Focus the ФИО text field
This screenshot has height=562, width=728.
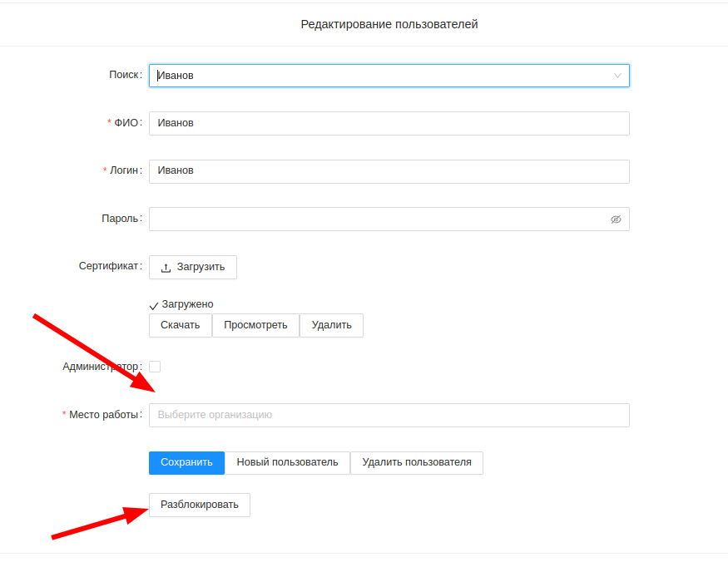coord(389,123)
